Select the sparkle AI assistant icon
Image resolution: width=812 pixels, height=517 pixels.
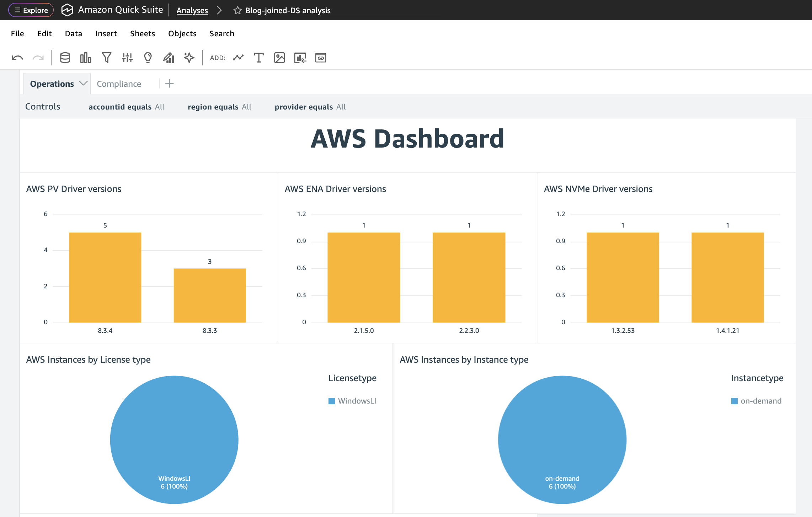(189, 57)
